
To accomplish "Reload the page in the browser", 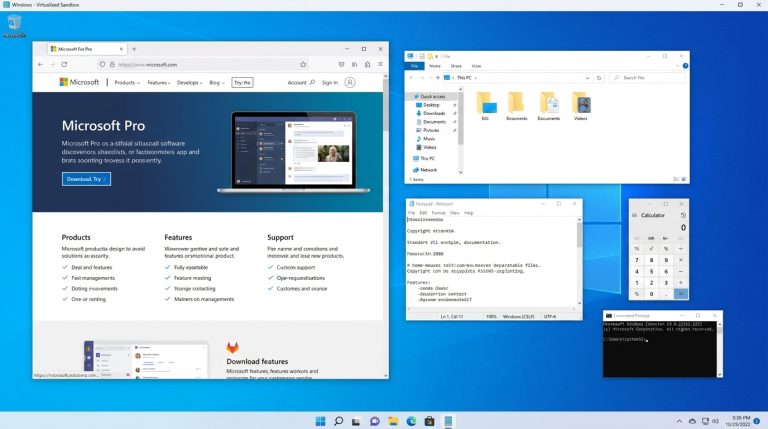I will (64, 65).
